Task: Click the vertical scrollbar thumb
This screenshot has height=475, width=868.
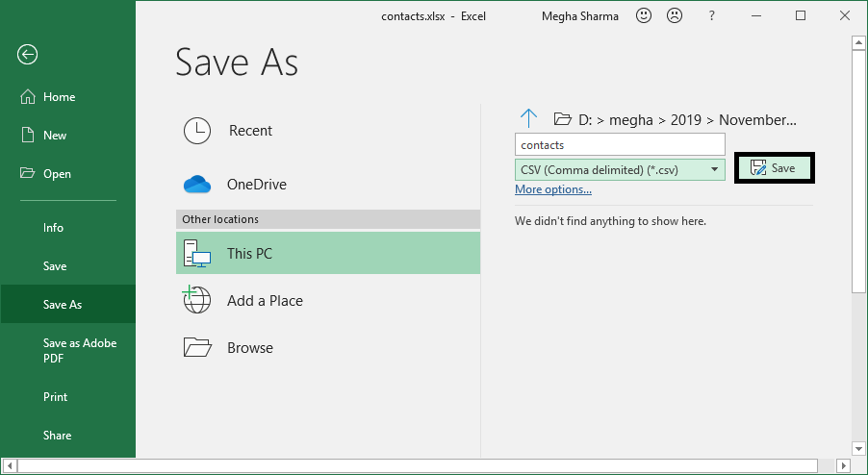Action: click(x=858, y=171)
